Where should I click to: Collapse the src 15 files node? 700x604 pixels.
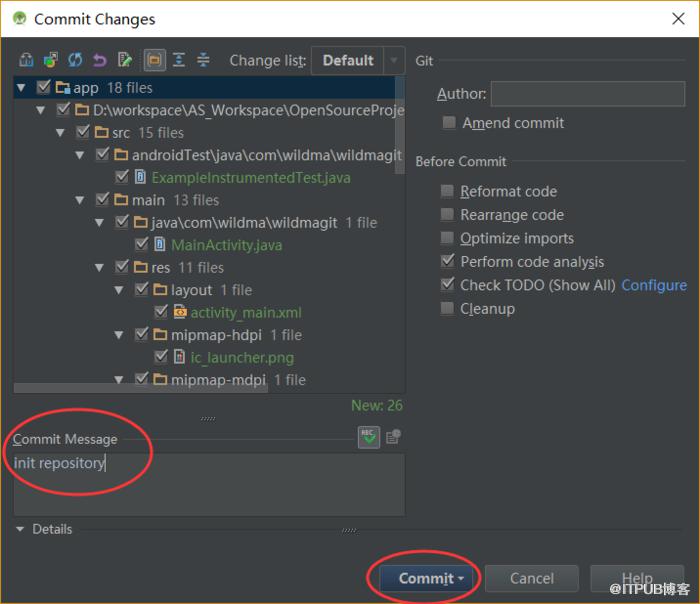tap(60, 133)
